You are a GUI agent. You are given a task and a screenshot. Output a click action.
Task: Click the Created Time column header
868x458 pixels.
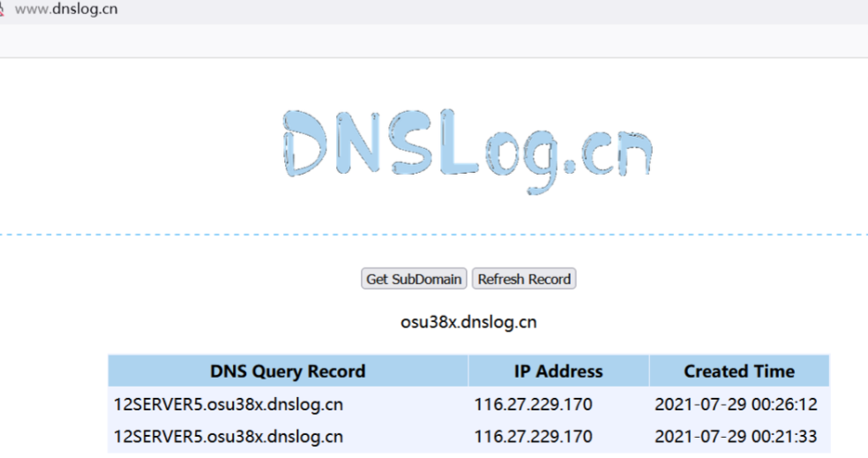(739, 371)
